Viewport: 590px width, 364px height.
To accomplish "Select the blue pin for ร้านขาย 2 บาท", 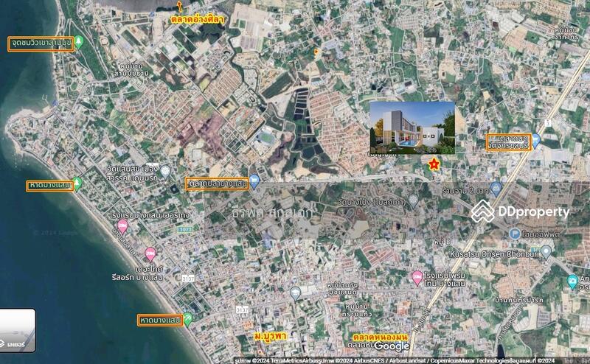I will coord(496,189).
